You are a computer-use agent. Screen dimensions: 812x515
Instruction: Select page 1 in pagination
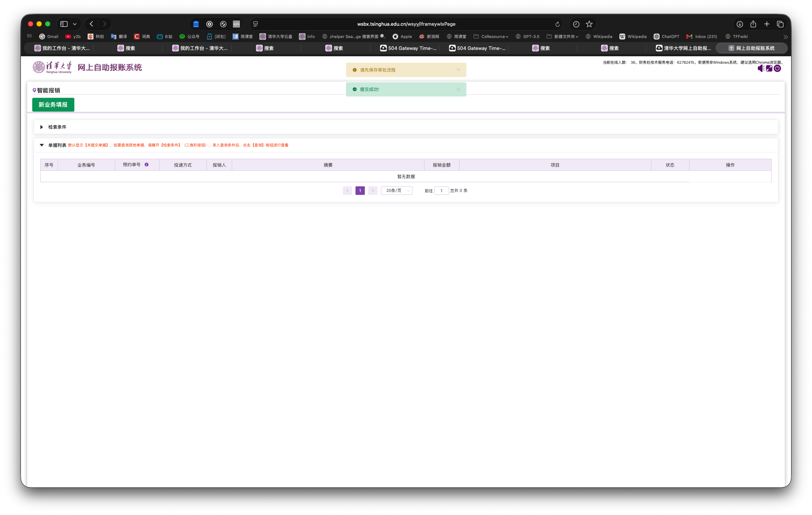point(360,190)
